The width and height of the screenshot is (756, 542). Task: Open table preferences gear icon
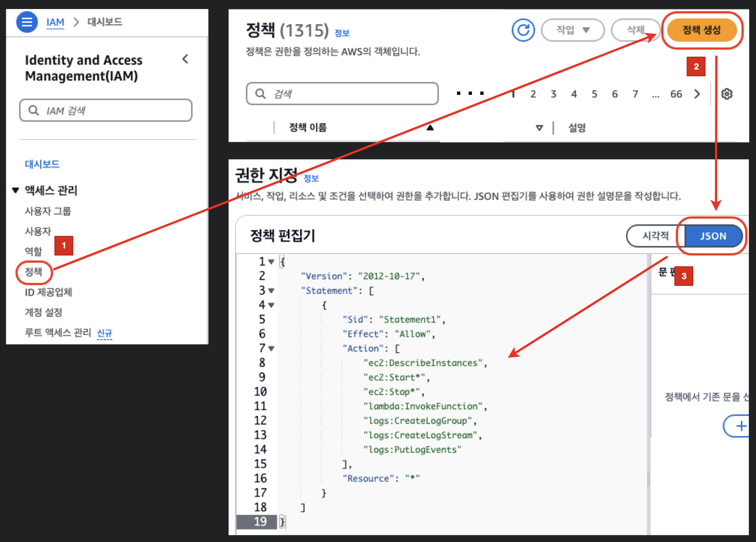727,94
